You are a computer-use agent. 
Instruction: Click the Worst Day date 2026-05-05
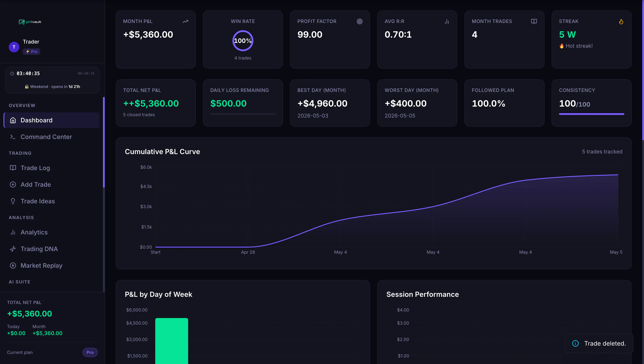pyautogui.click(x=400, y=116)
